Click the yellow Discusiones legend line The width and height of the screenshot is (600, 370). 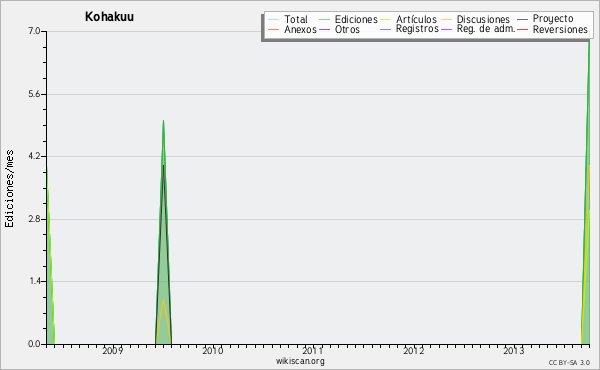click(x=447, y=20)
